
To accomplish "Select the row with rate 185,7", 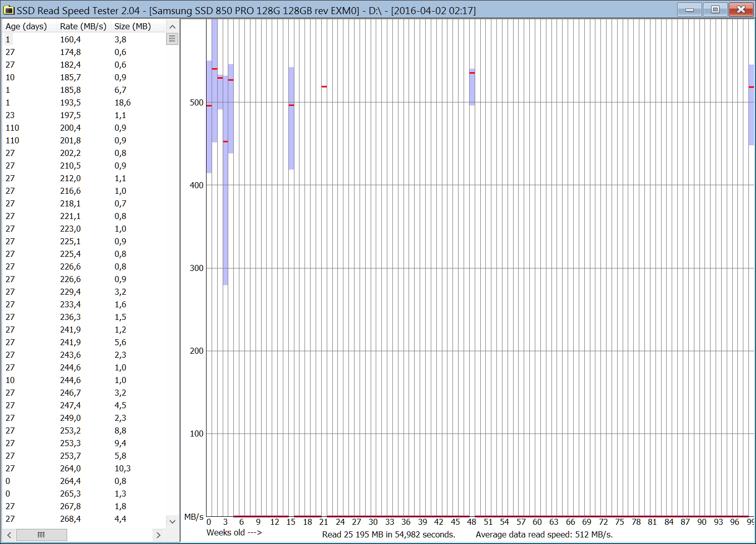I will [x=84, y=77].
